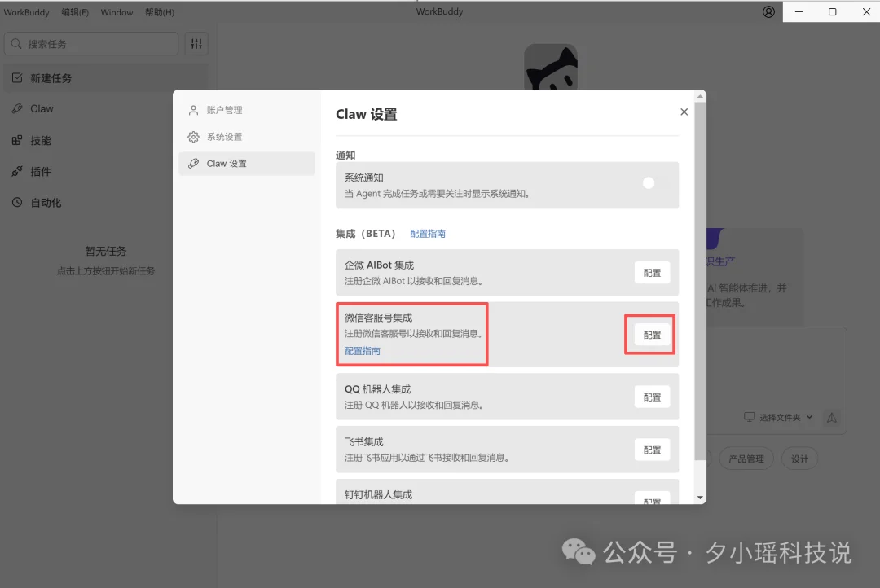Open the 插件 (Plugins) sidebar panel
The height and width of the screenshot is (588, 880).
(x=18, y=171)
